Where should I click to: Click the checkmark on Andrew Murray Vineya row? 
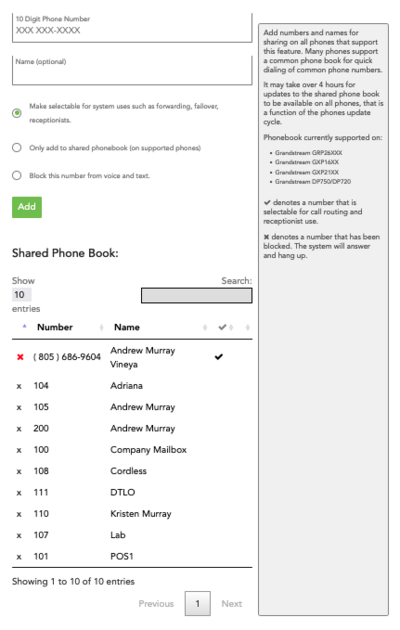[218, 356]
